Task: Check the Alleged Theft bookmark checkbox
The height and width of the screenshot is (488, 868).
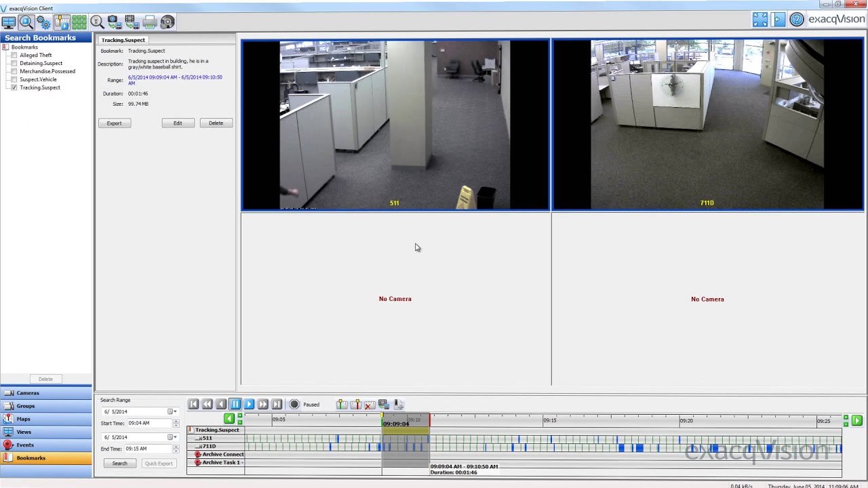Action: click(x=14, y=55)
